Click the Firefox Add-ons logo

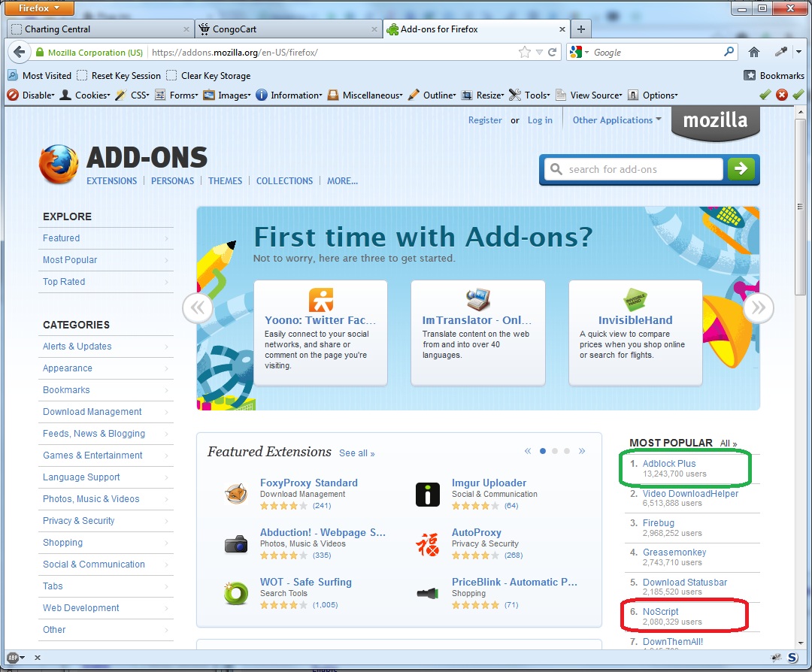coord(59,164)
